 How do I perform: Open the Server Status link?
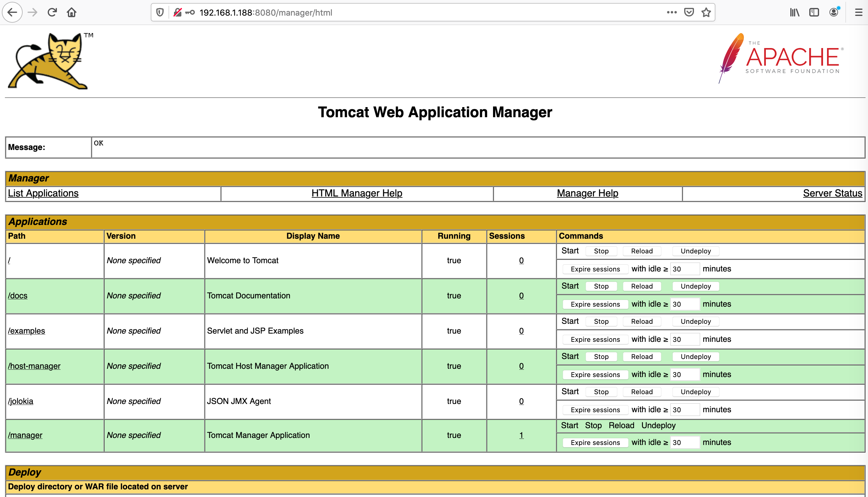click(x=833, y=193)
